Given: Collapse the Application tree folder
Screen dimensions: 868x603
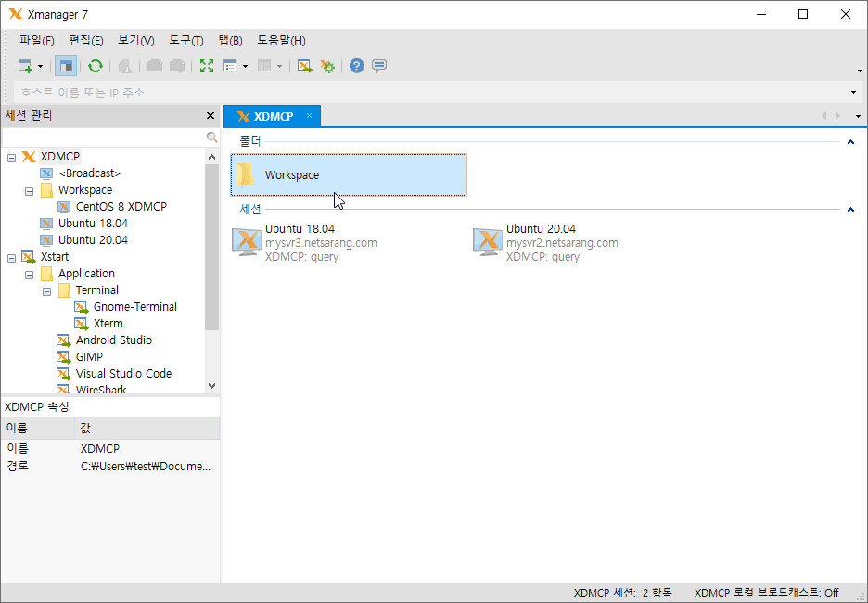Looking at the screenshot, I should pos(30,275).
